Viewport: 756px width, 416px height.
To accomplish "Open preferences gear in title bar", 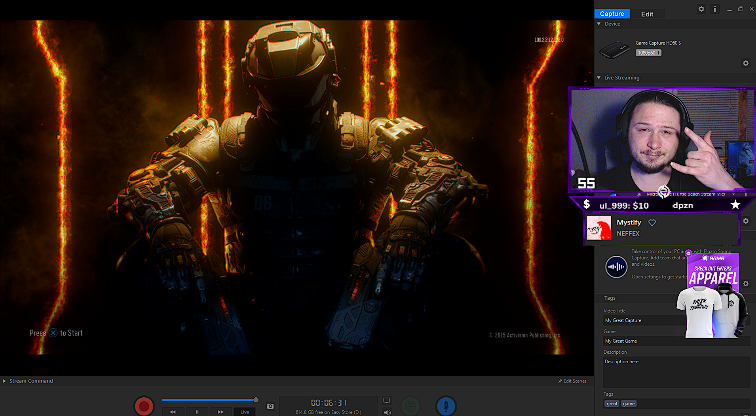I will (x=702, y=9).
